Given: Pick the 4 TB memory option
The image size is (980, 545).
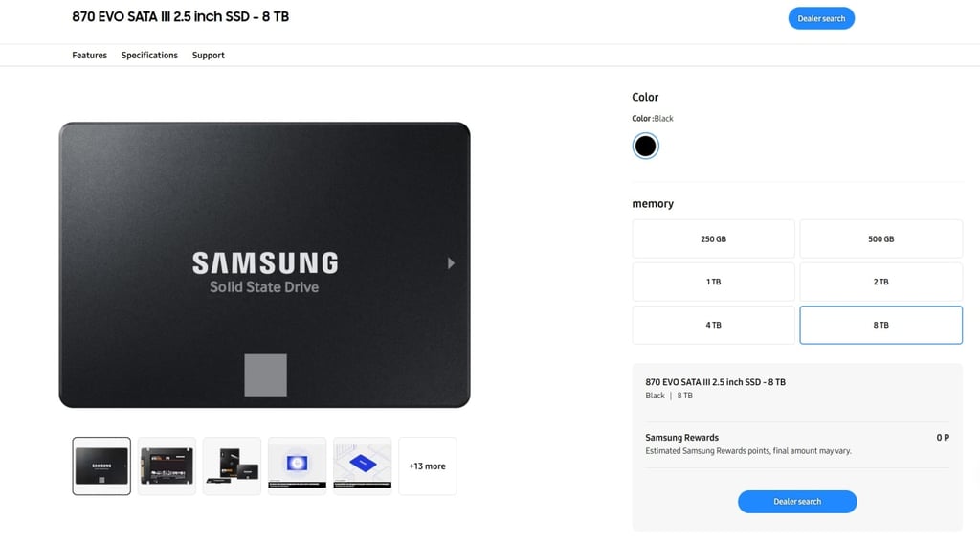Looking at the screenshot, I should coord(713,325).
